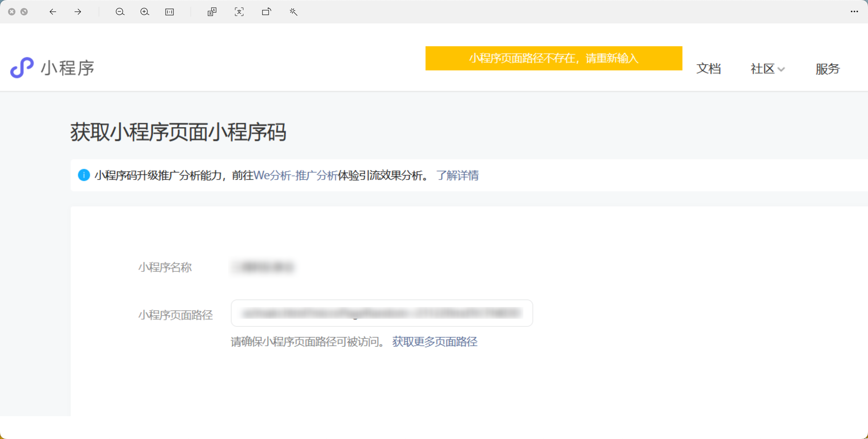Open the 文档 navigation item
Screen dimensions: 868x439
click(708, 69)
